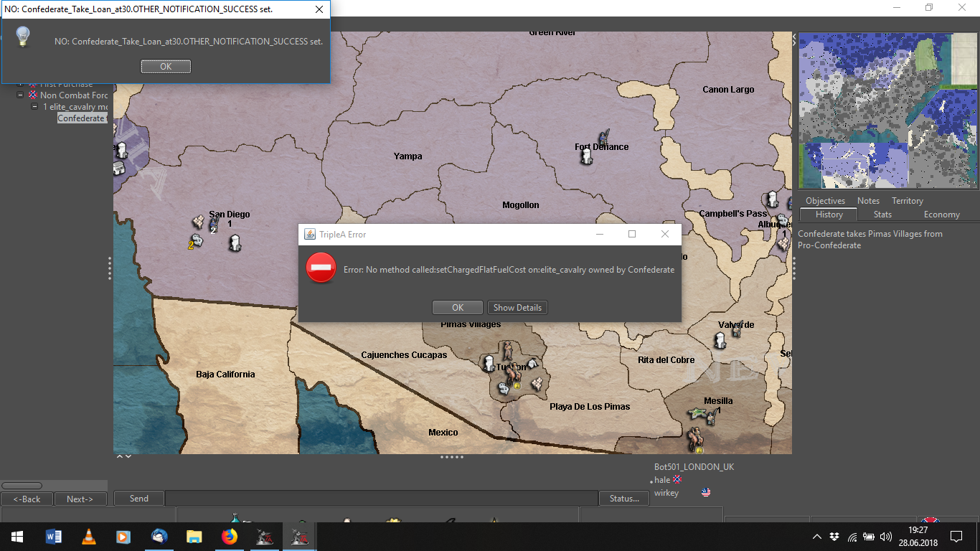Click the history panel horizontal scrollbar thumb
The width and height of the screenshot is (980, 551).
pos(22,486)
